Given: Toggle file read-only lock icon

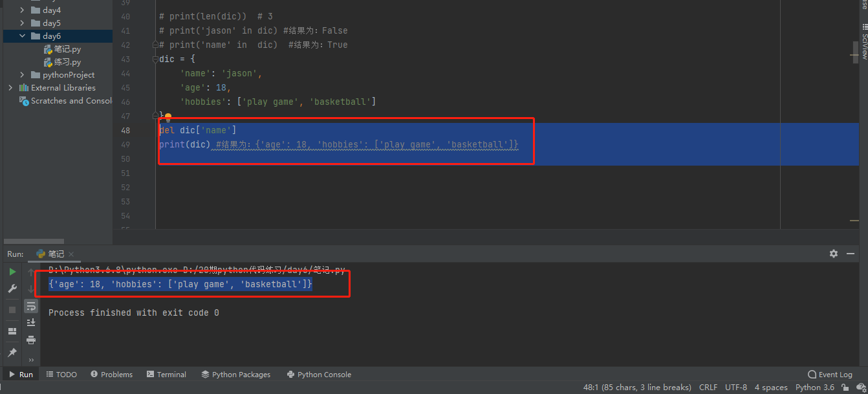Looking at the screenshot, I should pyautogui.click(x=846, y=387).
